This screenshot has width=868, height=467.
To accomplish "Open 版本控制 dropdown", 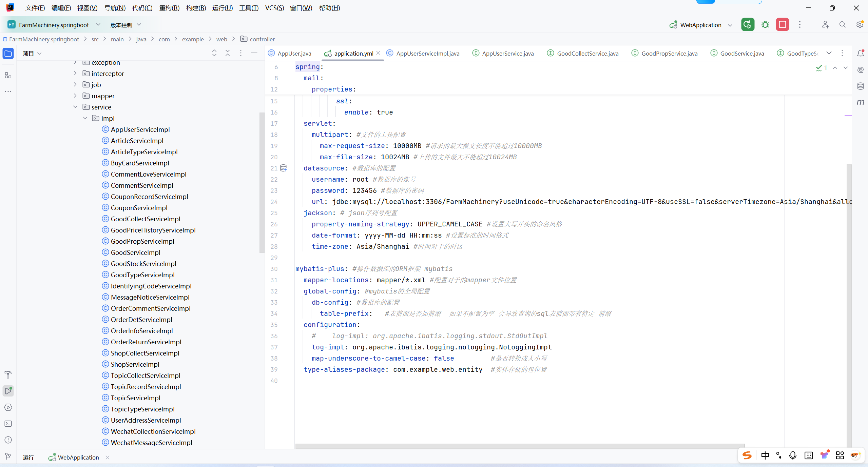I will (125, 25).
